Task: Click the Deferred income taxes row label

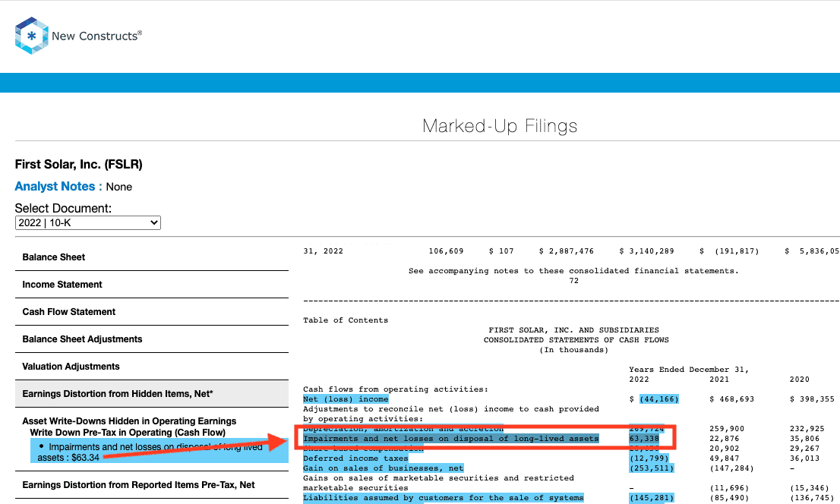Action: (355, 458)
